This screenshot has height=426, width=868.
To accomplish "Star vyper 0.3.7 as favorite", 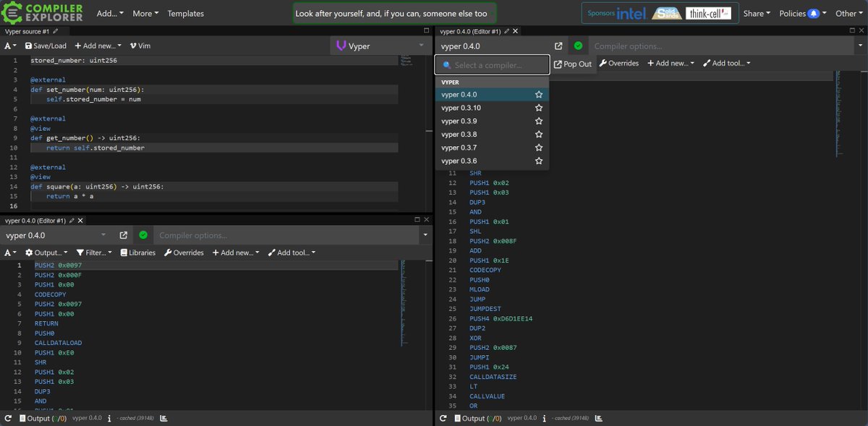I will point(539,148).
